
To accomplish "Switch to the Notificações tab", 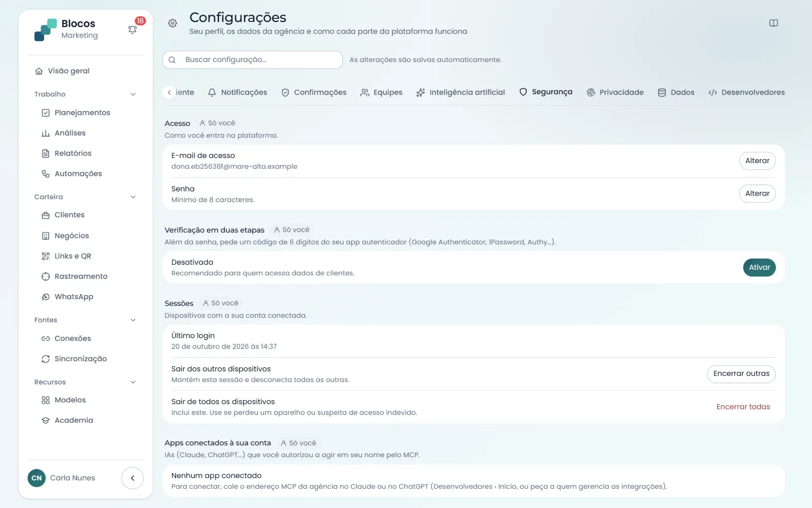I will pyautogui.click(x=238, y=92).
